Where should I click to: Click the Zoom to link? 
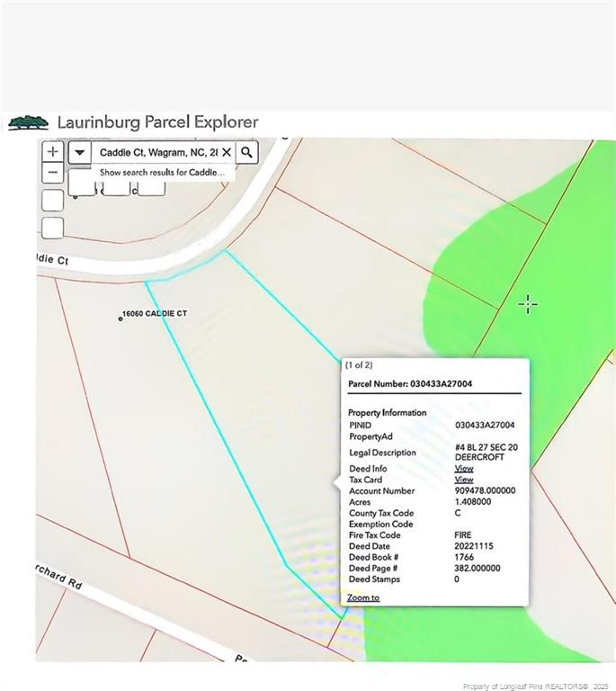(363, 597)
